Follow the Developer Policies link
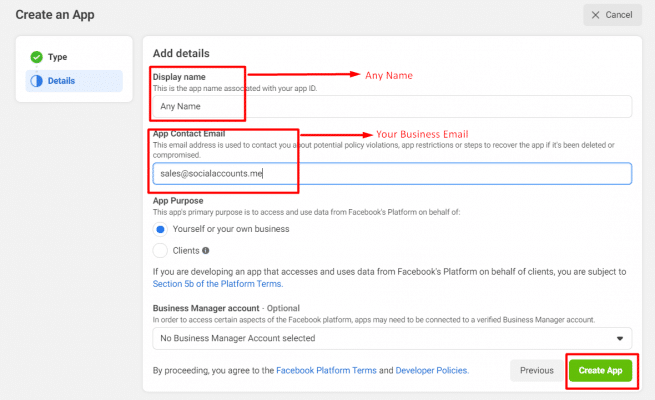The image size is (655, 400). click(431, 370)
